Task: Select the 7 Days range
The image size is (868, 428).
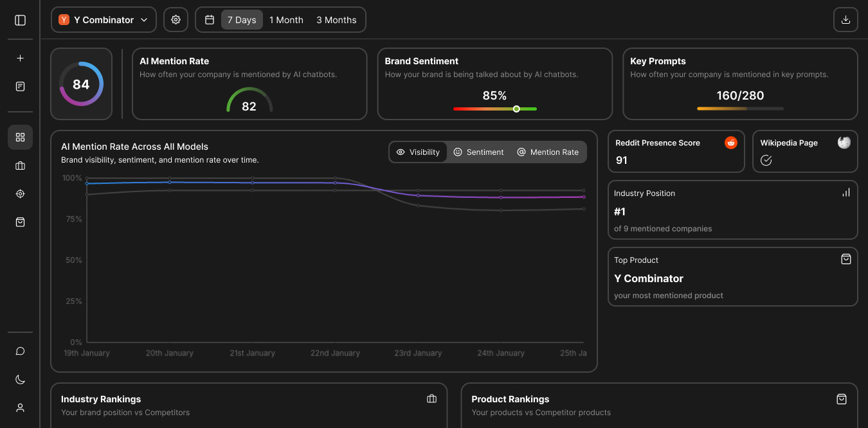Action: coord(242,20)
